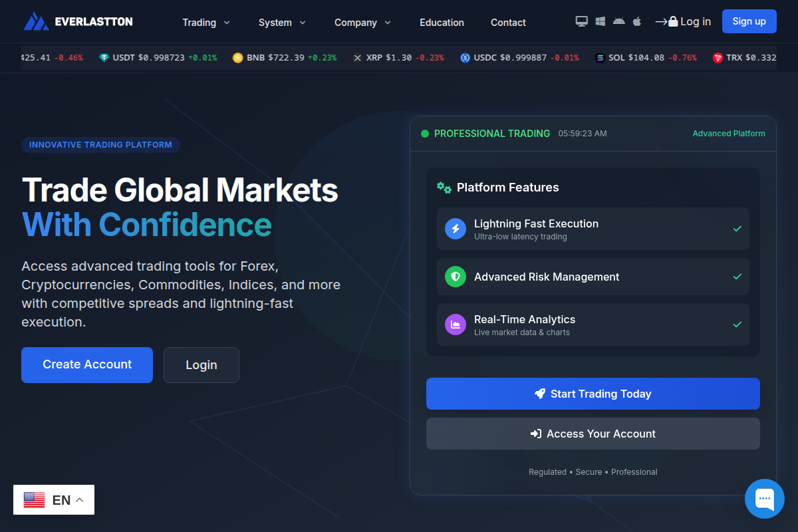Image resolution: width=798 pixels, height=532 pixels.
Task: Click the Login button in hero
Action: (201, 365)
